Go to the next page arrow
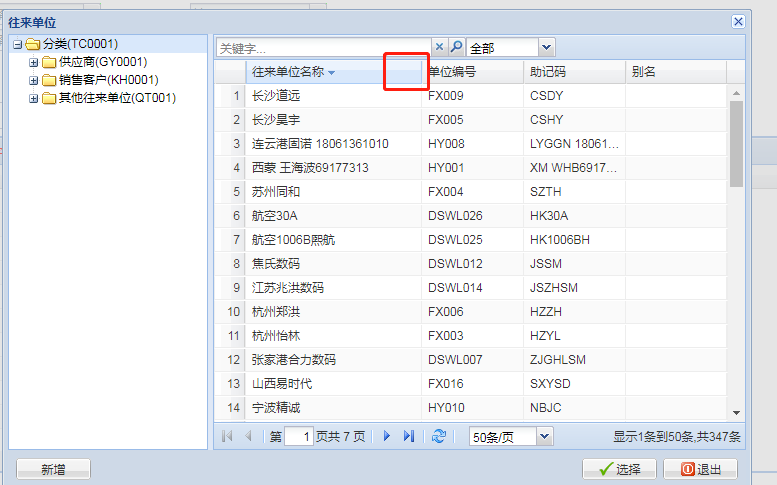Image resolution: width=777 pixels, height=485 pixels. tap(387, 436)
